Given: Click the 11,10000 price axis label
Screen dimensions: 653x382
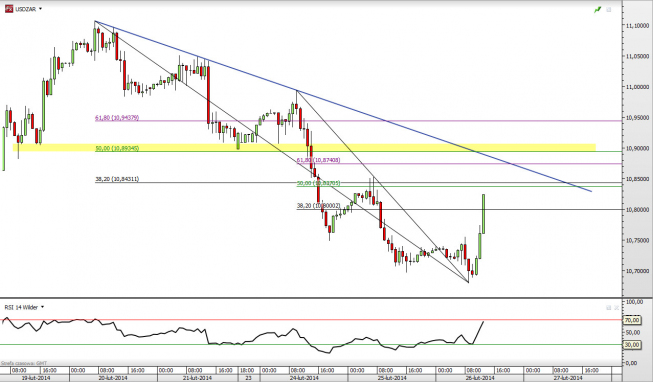Looking at the screenshot, I should tap(637, 26).
